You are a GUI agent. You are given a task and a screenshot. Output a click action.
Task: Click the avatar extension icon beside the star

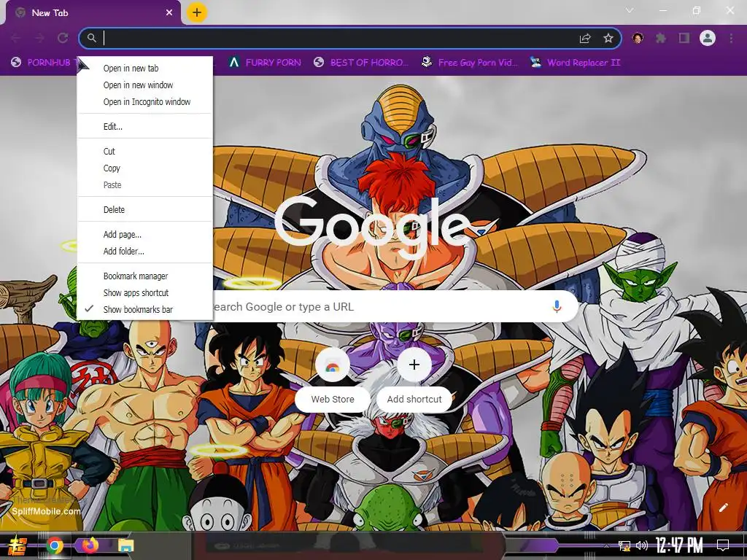pyautogui.click(x=638, y=38)
